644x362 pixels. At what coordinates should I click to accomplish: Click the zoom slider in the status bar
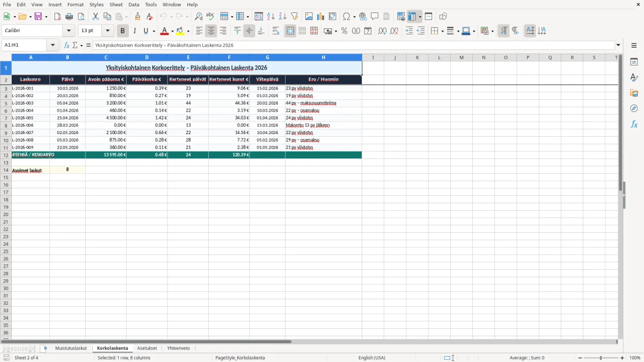pos(601,358)
